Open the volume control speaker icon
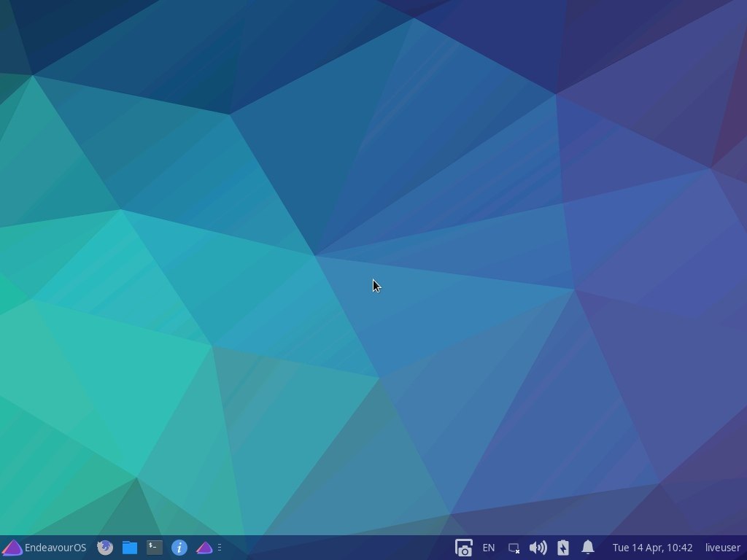The width and height of the screenshot is (747, 560). (x=538, y=548)
